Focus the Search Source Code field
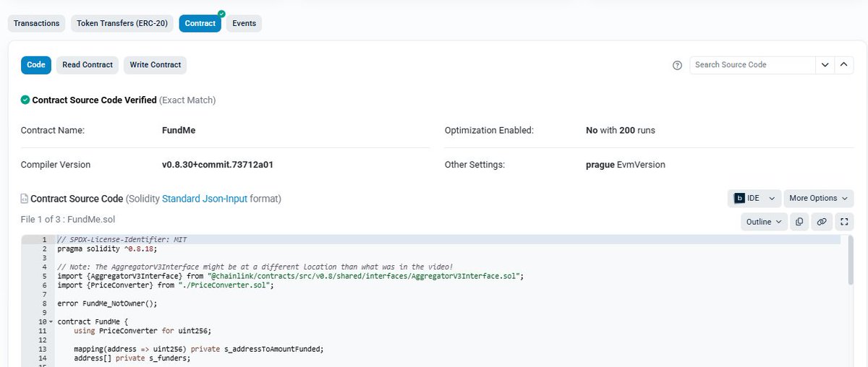Screen dimensions: 868x367 tap(752, 65)
